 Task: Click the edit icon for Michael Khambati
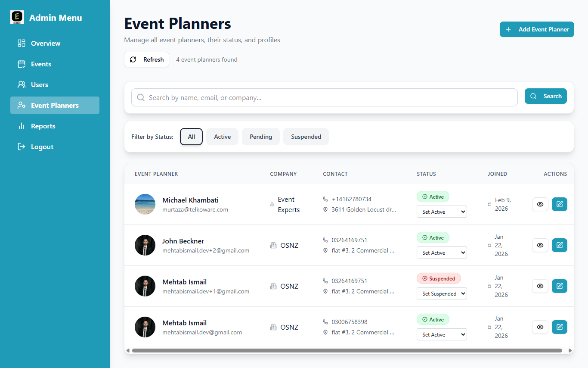(559, 204)
